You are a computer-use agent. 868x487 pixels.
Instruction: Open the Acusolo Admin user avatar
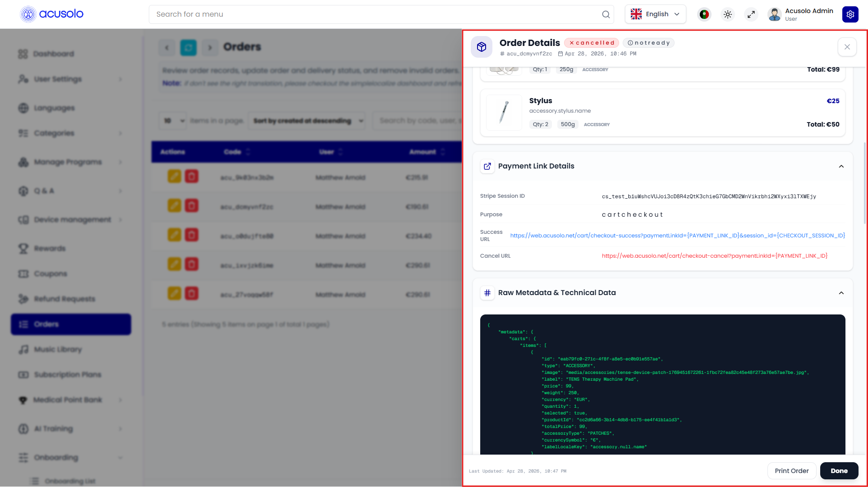[x=775, y=14]
